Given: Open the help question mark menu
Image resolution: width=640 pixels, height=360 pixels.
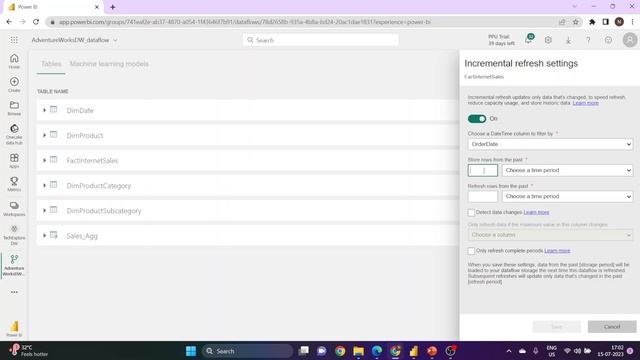Looking at the screenshot, I should pos(588,40).
